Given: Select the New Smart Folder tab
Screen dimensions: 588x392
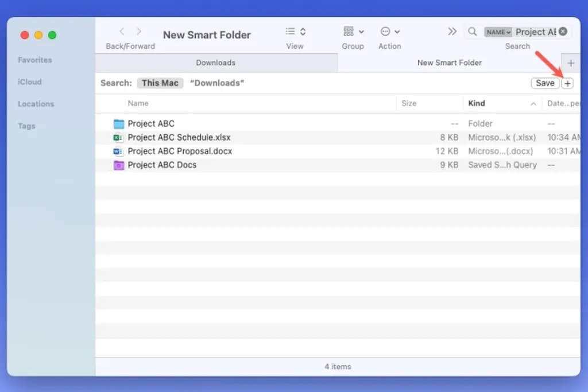Looking at the screenshot, I should 449,63.
